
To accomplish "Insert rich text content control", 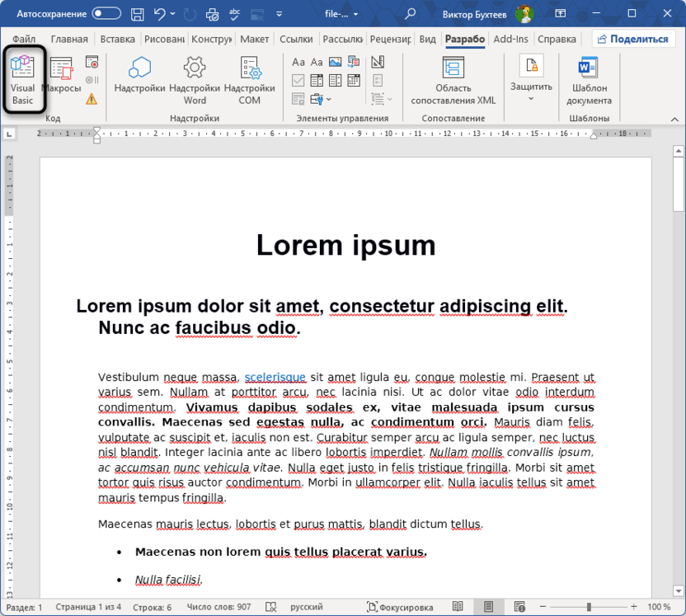I will 298,62.
